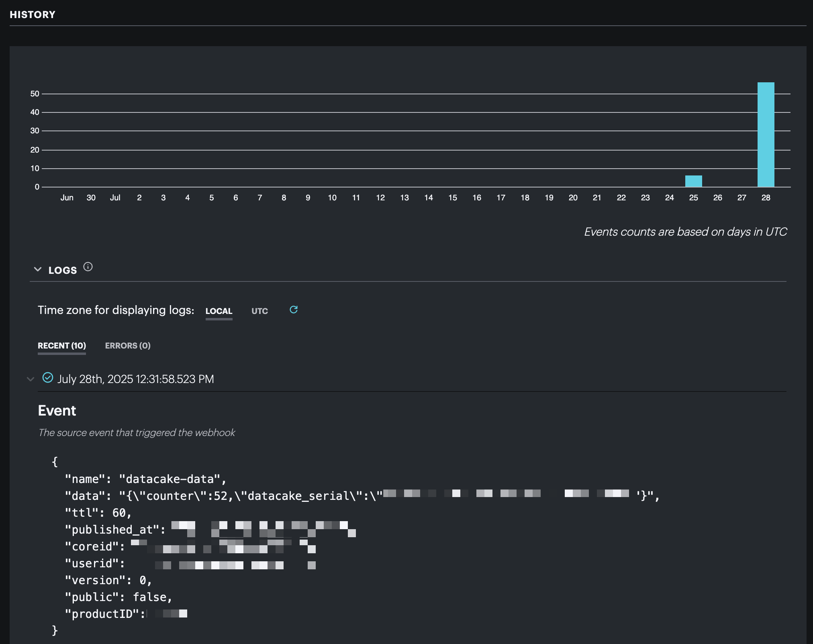The image size is (813, 644).
Task: Open the RECENT (10) tab
Action: (x=62, y=346)
